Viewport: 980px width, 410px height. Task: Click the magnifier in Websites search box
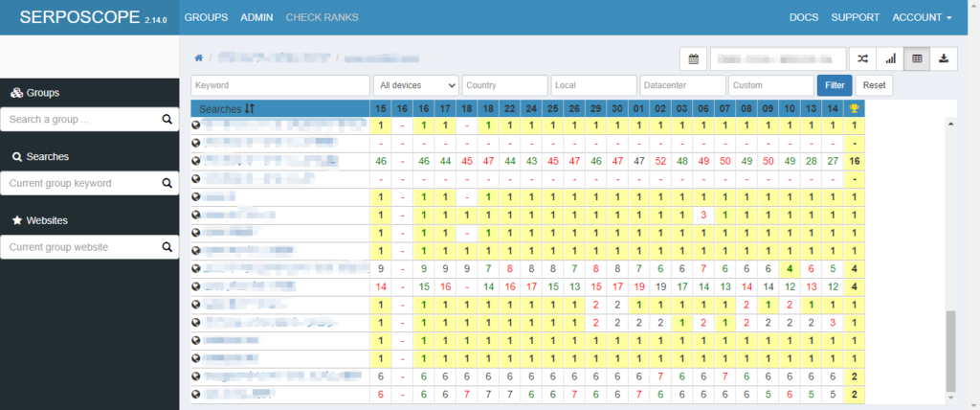pos(167,247)
